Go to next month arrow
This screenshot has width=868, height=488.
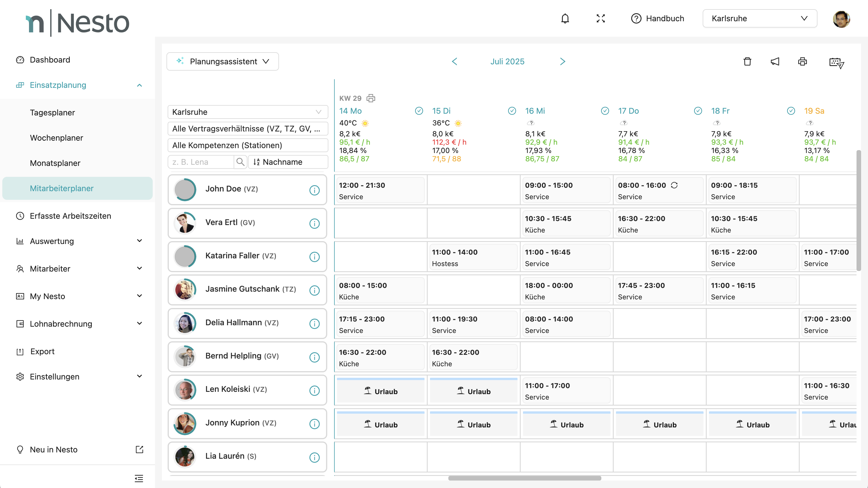562,61
